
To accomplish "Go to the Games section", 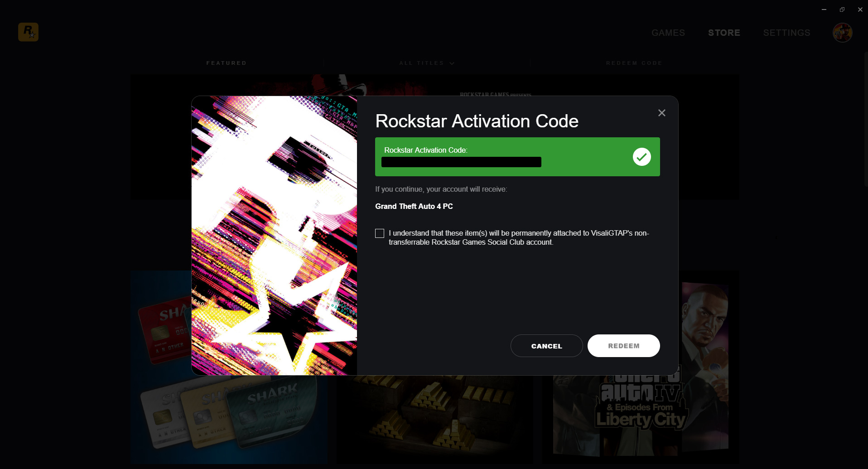I will [x=668, y=33].
